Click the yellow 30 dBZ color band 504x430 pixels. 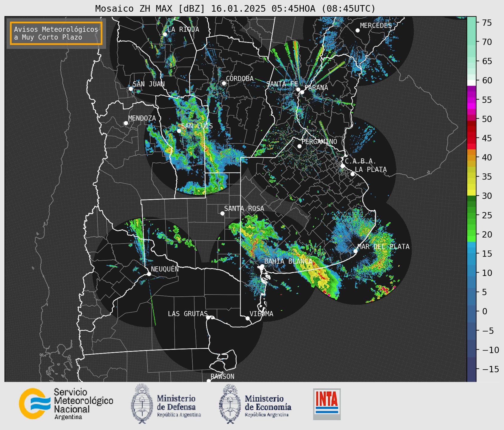[x=471, y=193]
